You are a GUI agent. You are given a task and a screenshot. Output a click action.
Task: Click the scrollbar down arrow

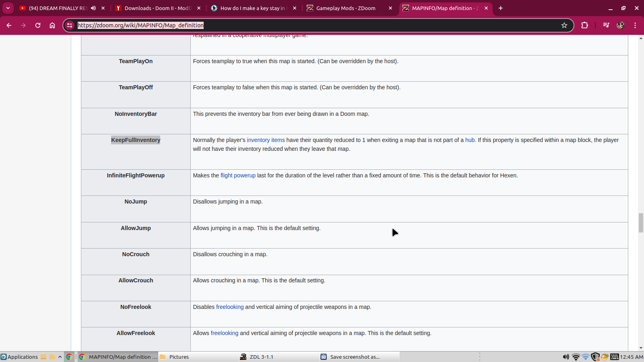click(x=641, y=348)
